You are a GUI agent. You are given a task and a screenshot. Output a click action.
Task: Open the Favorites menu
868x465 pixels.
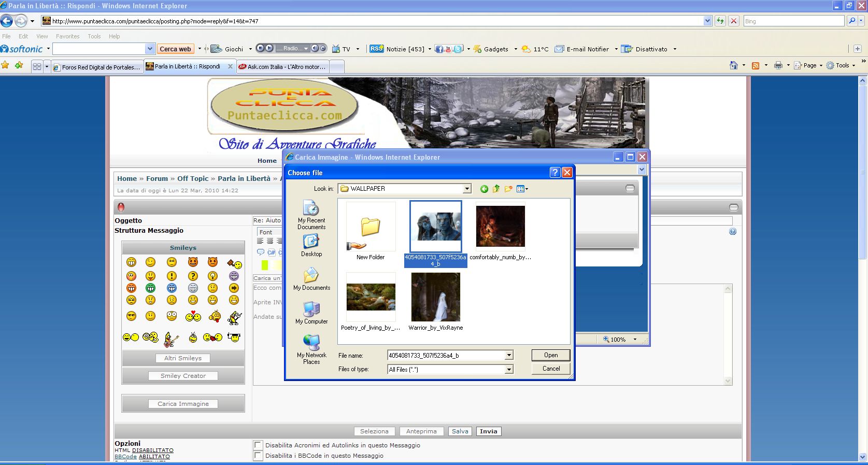68,36
